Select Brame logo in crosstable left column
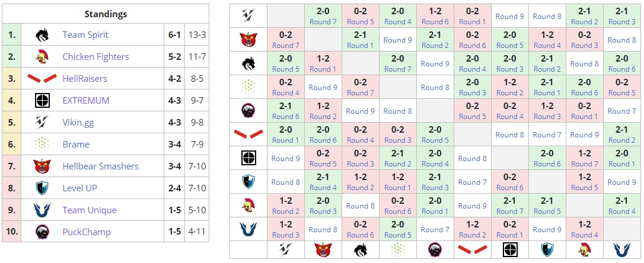This screenshot has width=644, height=263. tap(248, 87)
